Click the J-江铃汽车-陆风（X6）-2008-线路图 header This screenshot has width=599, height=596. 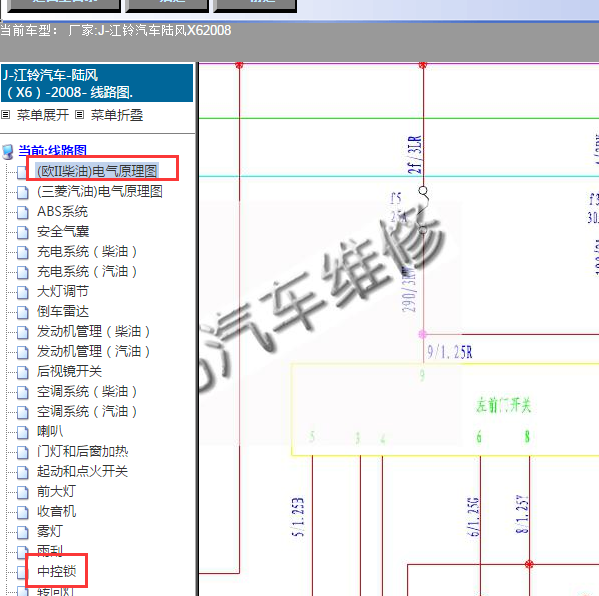click(x=97, y=83)
